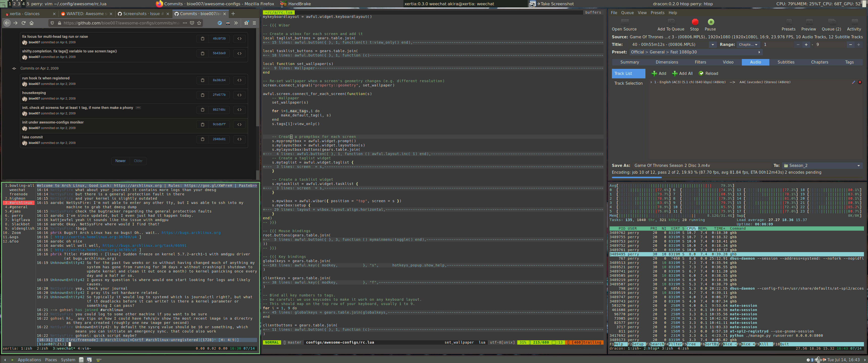Open HandBrake Queue menu

(x=628, y=13)
